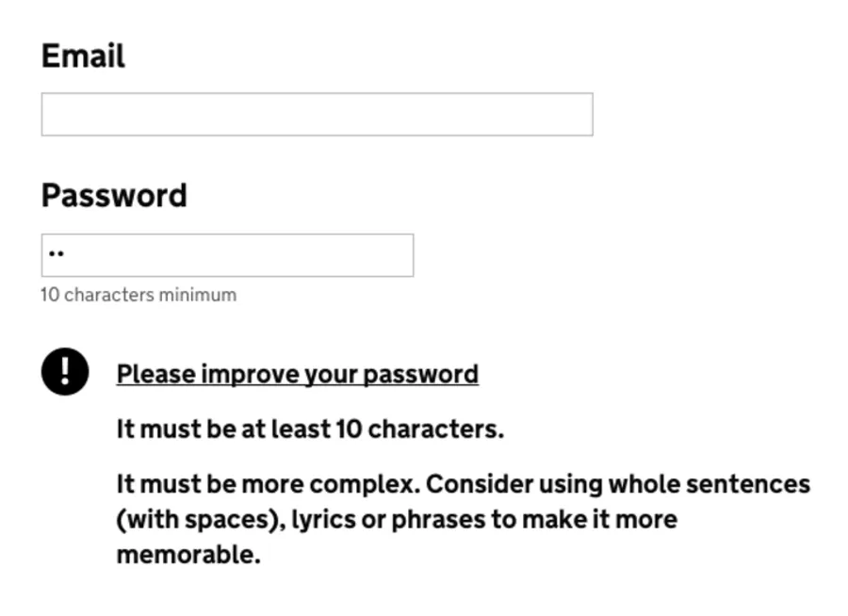Click the Email input field
This screenshot has width=848, height=616.
(317, 114)
